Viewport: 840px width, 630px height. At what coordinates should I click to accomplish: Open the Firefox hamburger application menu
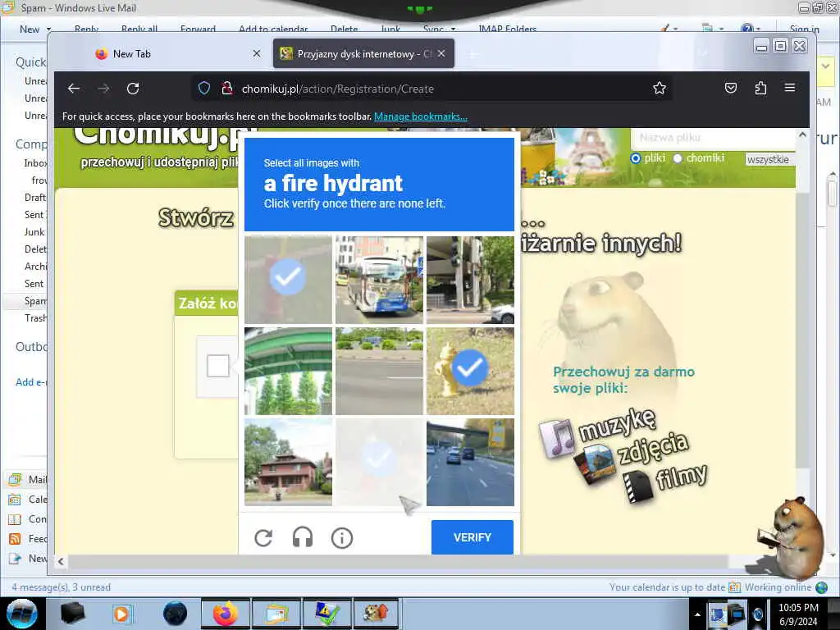point(790,87)
